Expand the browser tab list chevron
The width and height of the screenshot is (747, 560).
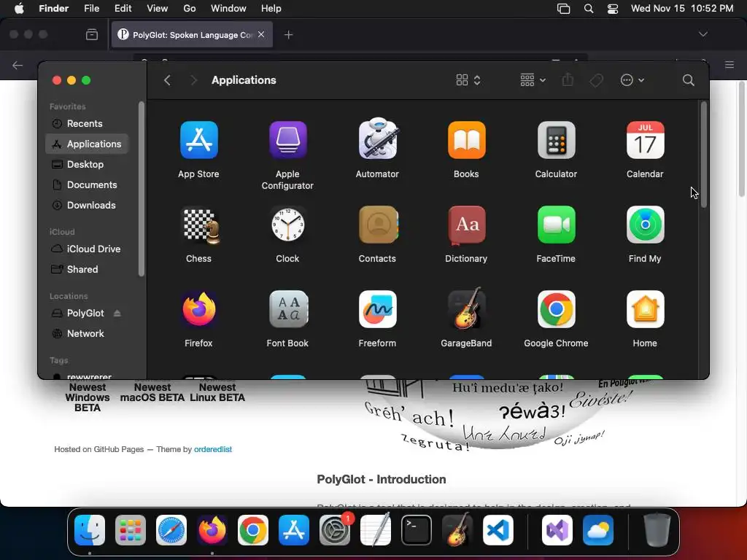[703, 34]
